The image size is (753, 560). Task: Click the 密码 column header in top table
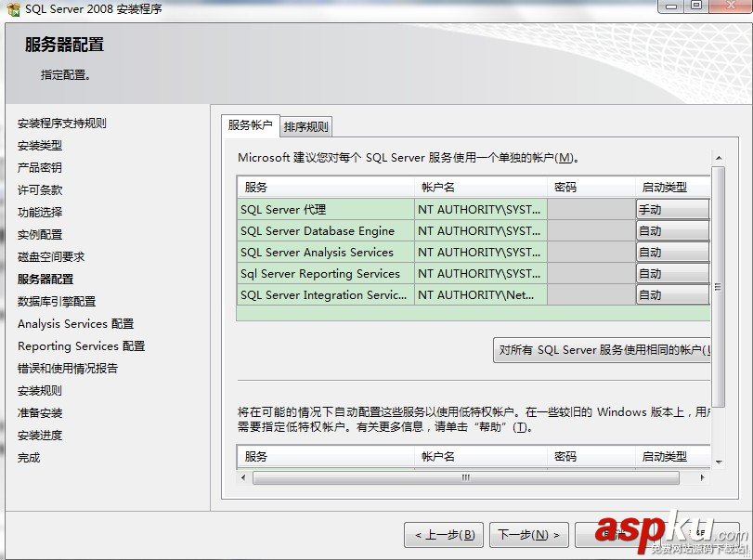point(591,187)
